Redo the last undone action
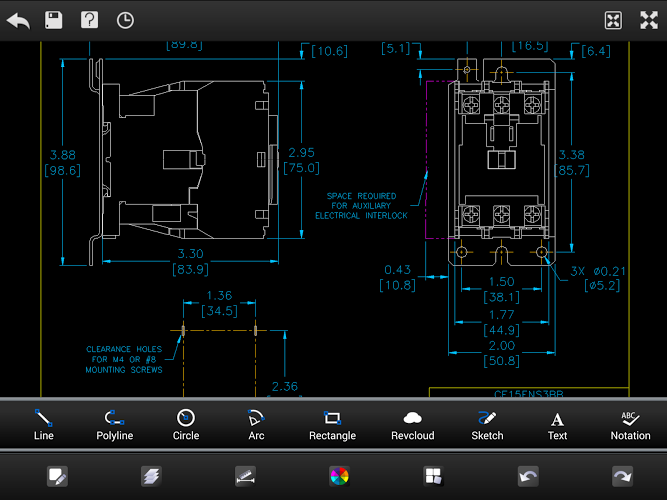This screenshot has height=500, width=667. click(622, 476)
